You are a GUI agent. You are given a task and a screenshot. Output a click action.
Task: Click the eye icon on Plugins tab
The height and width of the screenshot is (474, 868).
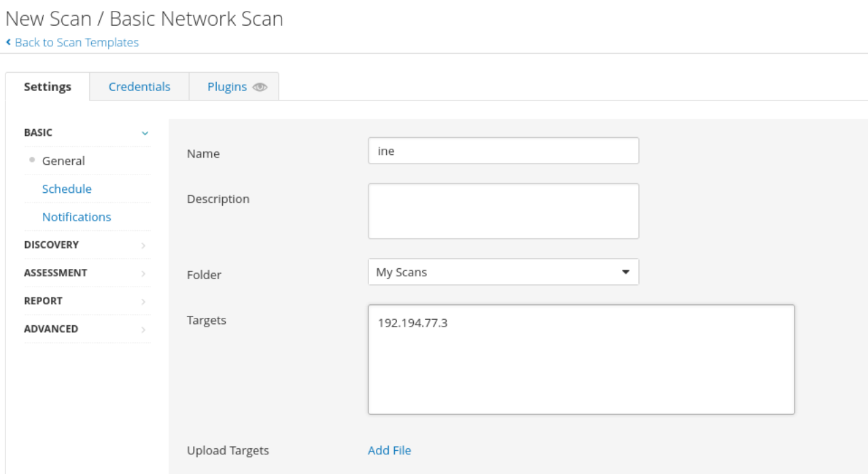(260, 88)
